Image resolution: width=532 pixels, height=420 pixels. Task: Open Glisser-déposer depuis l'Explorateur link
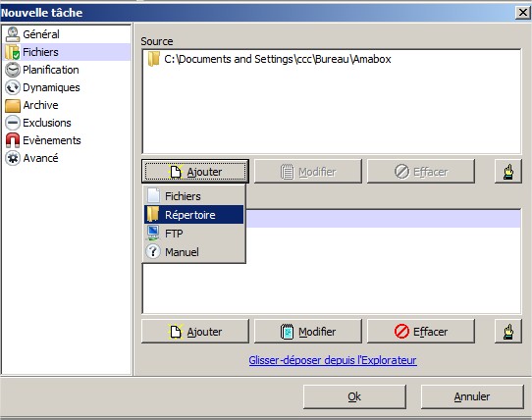(333, 360)
